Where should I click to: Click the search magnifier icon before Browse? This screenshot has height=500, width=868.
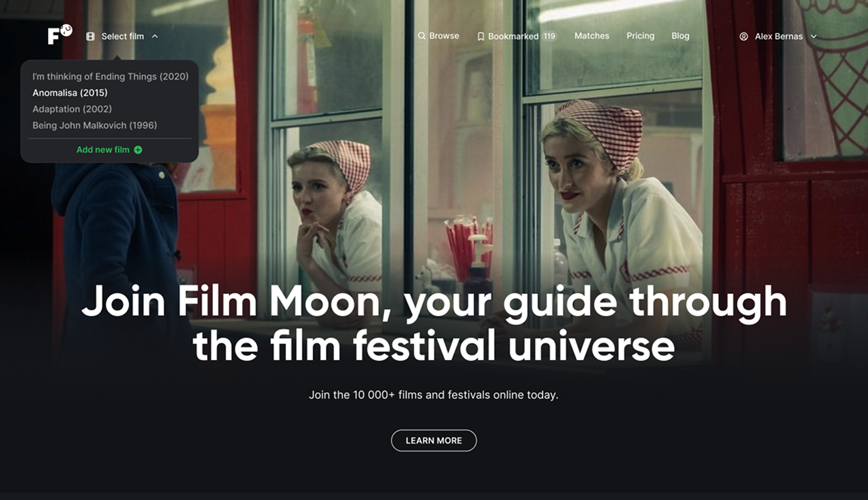[421, 36]
